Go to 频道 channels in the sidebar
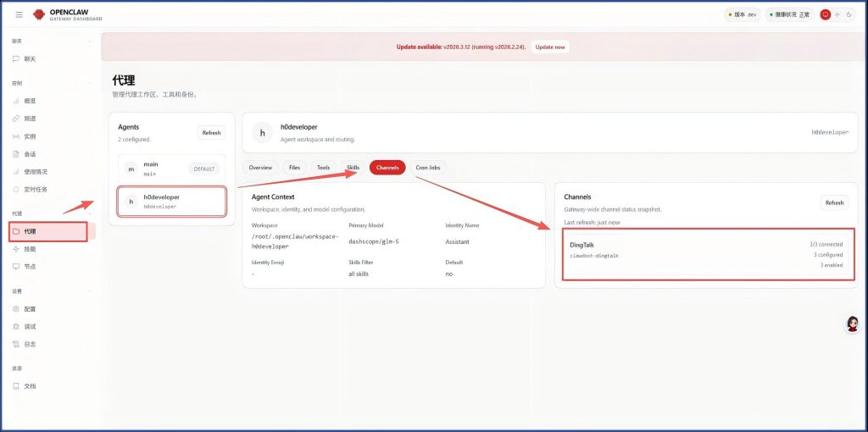868x432 pixels. 30,119
